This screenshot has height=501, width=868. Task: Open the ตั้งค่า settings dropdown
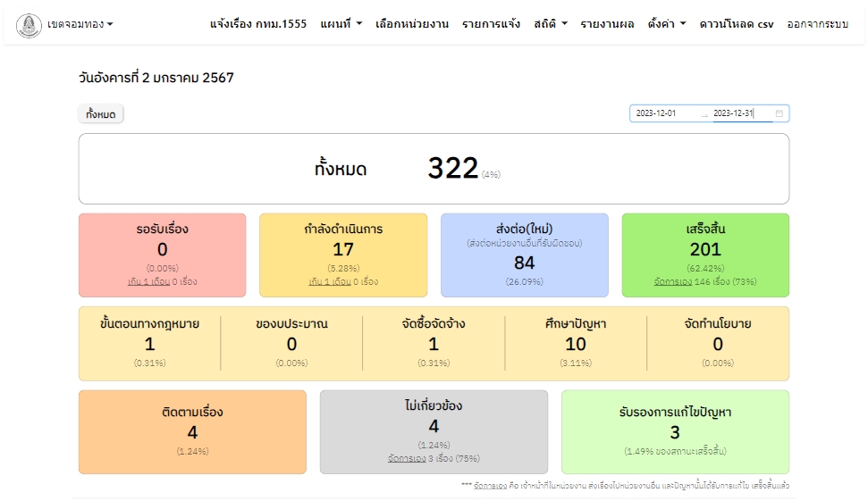[x=667, y=24]
